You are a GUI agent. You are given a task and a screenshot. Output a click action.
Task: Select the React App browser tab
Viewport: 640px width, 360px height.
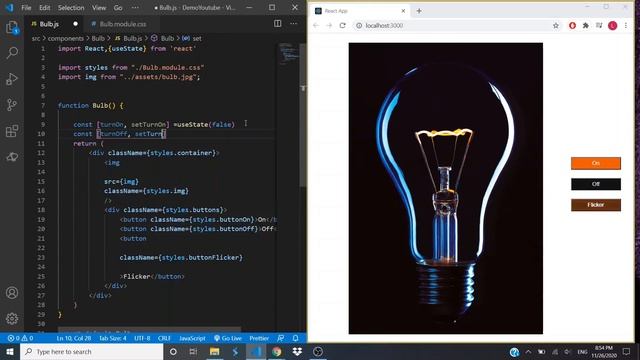click(x=360, y=11)
